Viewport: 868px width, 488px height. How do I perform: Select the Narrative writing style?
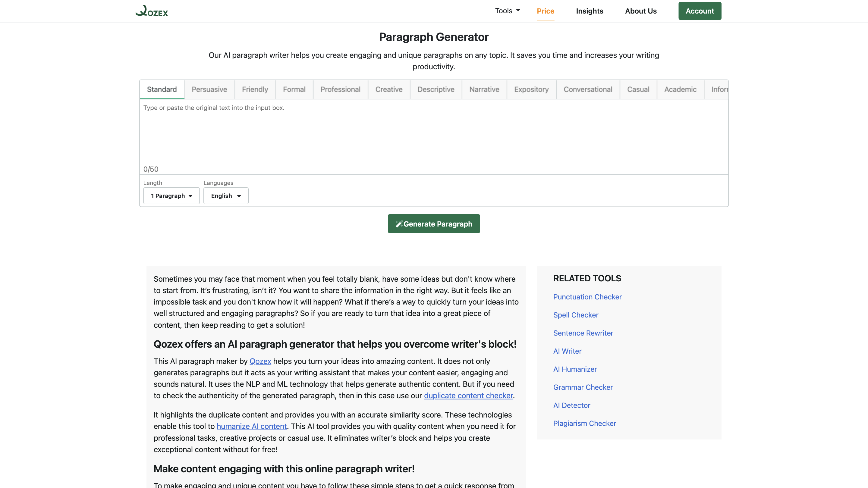click(484, 89)
